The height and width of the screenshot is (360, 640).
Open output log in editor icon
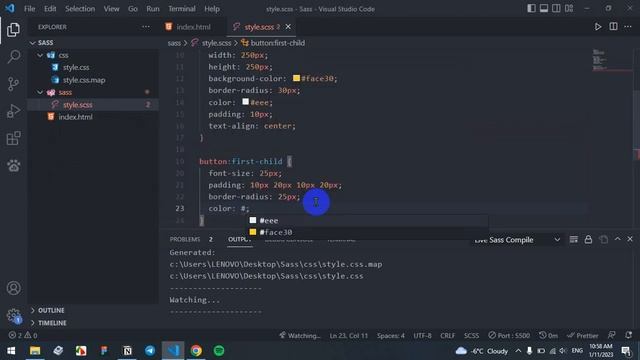point(603,240)
